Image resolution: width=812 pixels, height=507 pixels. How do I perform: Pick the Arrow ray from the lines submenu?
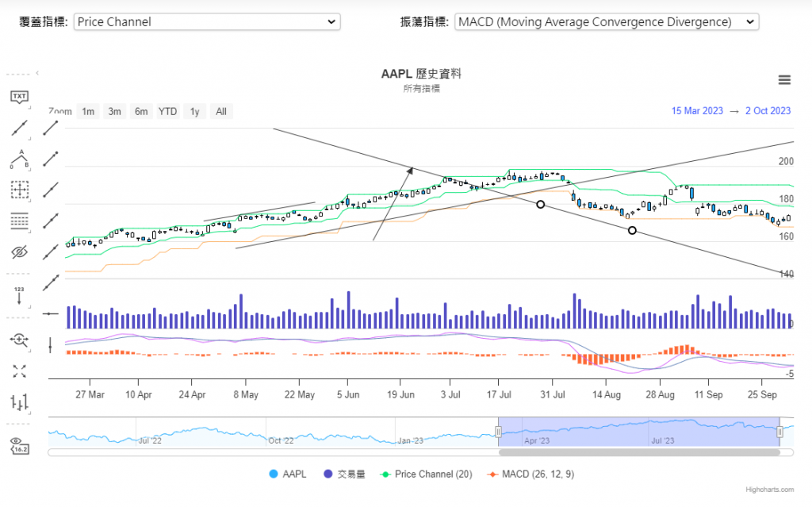(x=51, y=221)
